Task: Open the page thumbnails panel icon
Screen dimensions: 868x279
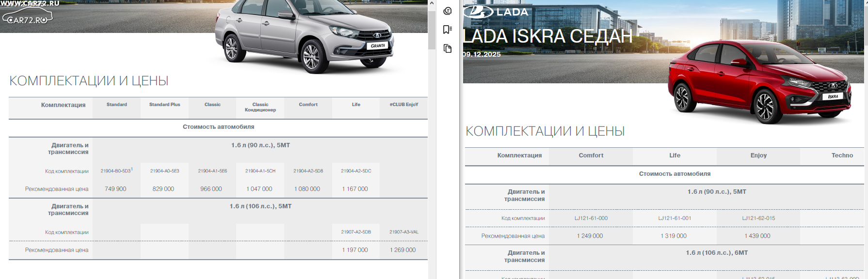Action: pyautogui.click(x=447, y=48)
